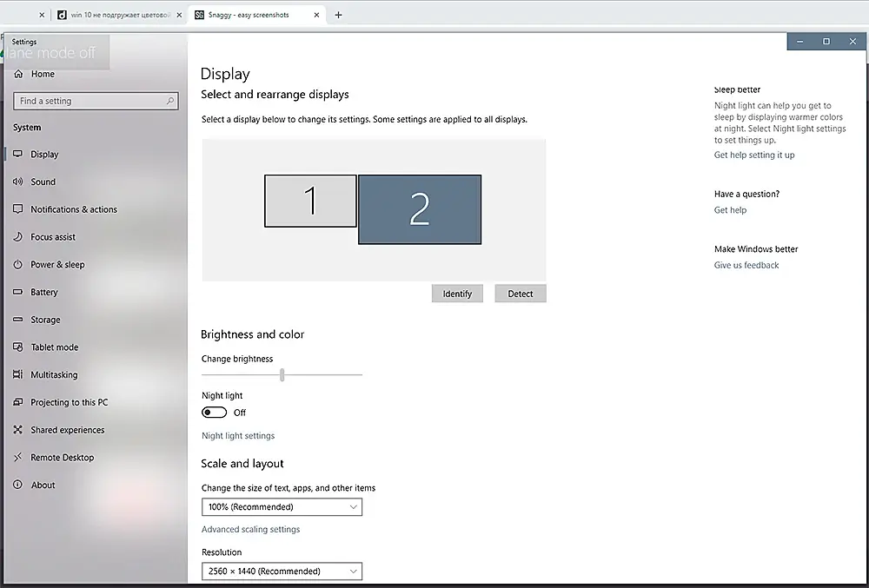Viewport: 869px width, 588px height.
Task: Open the text size scaling dropdown
Action: tap(282, 507)
